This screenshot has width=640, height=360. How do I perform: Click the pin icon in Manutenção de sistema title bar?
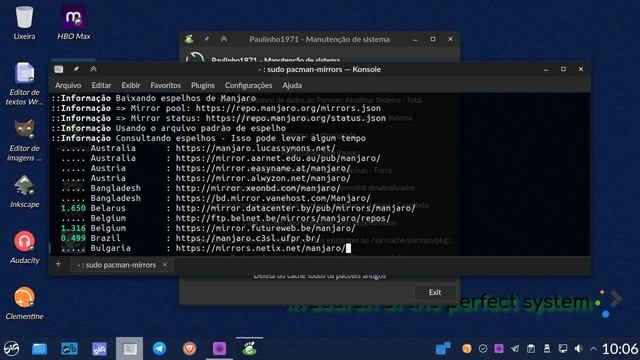coord(207,39)
